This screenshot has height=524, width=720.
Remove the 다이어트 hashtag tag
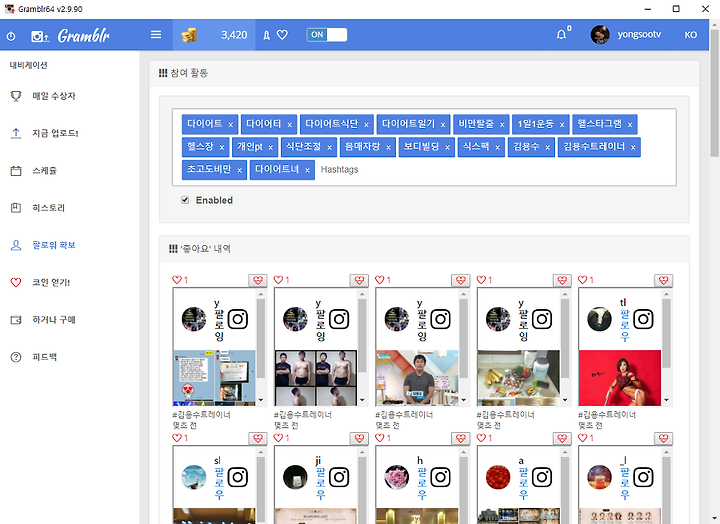tap(231, 124)
